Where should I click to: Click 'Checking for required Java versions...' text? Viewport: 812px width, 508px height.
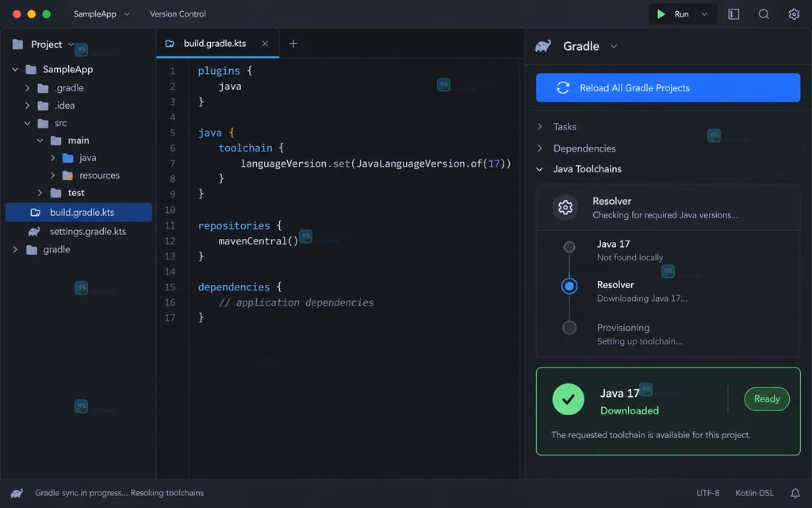(665, 215)
